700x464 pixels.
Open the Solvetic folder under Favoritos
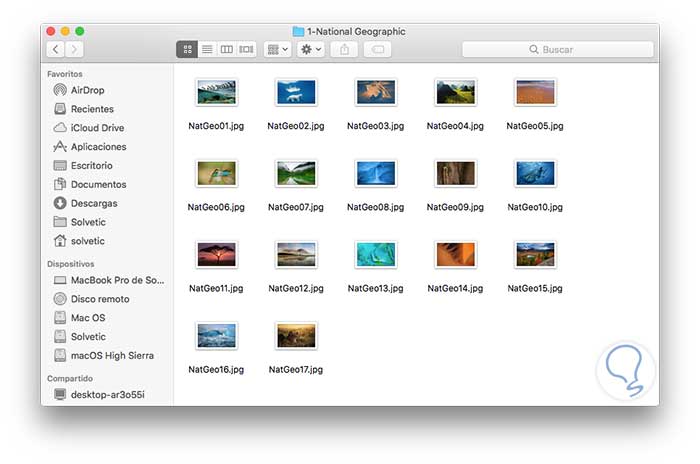click(x=107, y=222)
